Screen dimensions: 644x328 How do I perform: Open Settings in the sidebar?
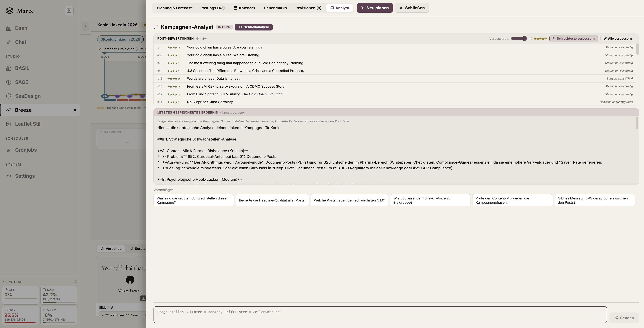tap(40, 176)
